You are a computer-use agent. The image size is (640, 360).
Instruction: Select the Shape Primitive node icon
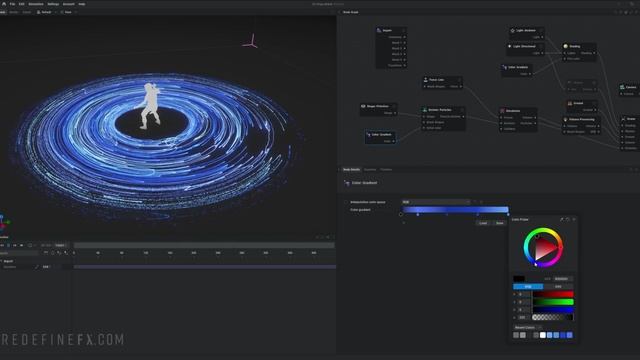click(363, 106)
